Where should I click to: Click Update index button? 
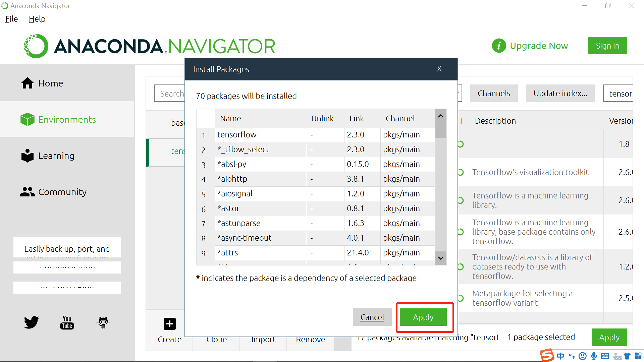pos(560,93)
